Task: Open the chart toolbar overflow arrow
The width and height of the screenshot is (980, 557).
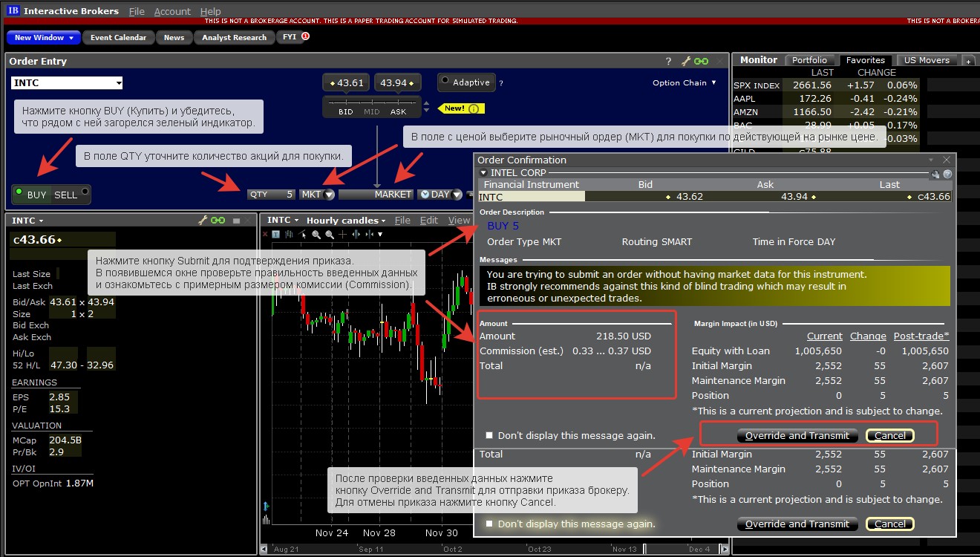Action: (380, 235)
